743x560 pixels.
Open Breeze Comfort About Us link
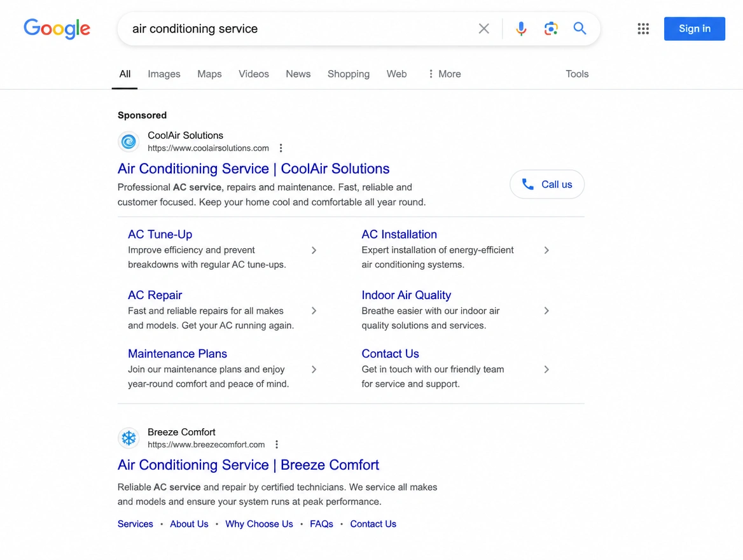click(189, 524)
